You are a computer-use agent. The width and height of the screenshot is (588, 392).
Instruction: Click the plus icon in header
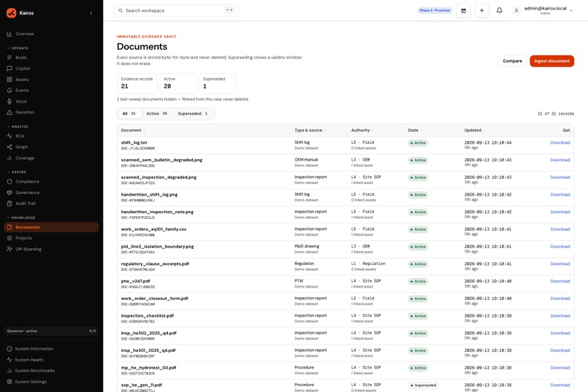point(481,10)
